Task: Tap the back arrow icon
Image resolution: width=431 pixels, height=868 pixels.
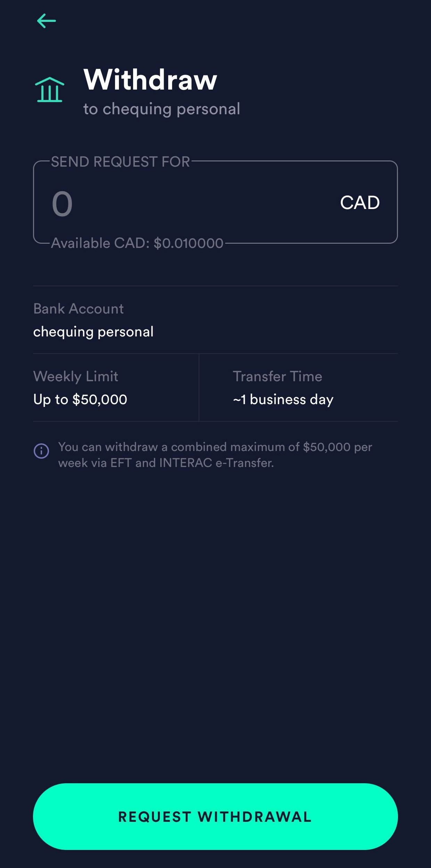Action: tap(47, 21)
